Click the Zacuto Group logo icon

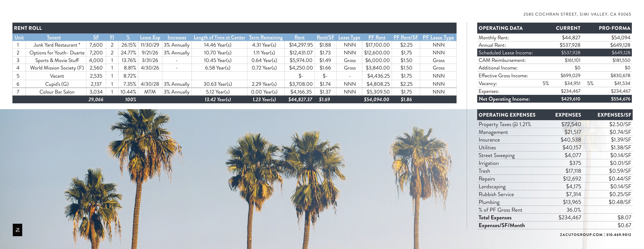[x=17, y=230]
